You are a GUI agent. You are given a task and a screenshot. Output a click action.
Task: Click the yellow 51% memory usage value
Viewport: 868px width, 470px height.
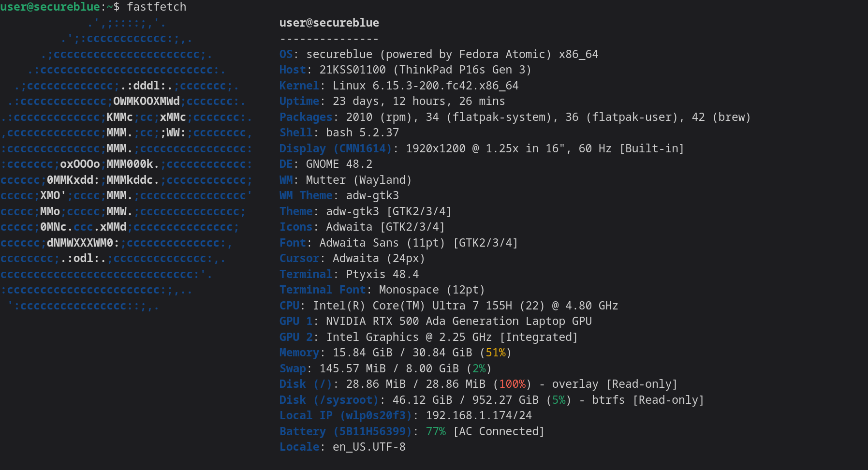pos(495,352)
